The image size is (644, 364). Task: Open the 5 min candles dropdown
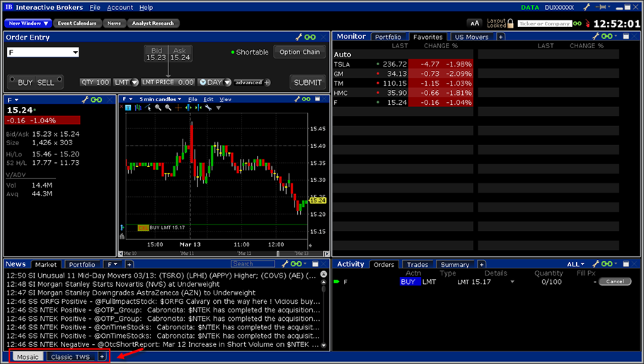click(160, 99)
